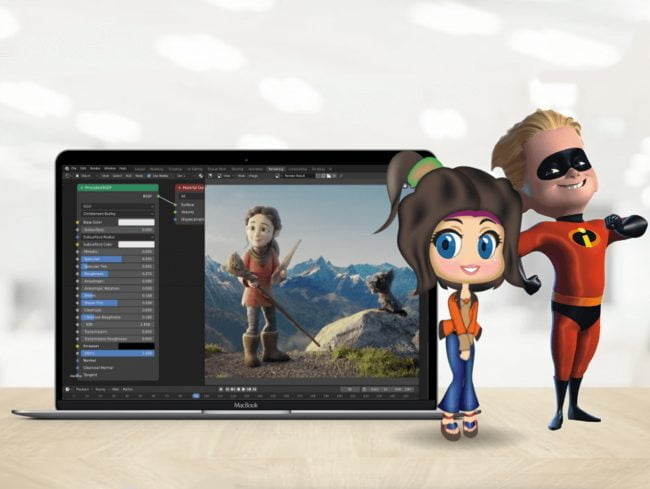650x489 pixels.
Task: Open the GGX distribution dropdown
Action: point(117,206)
